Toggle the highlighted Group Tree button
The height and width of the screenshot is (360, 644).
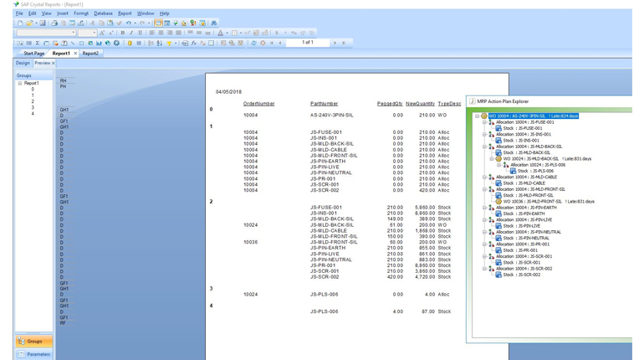pyautogui.click(x=158, y=23)
